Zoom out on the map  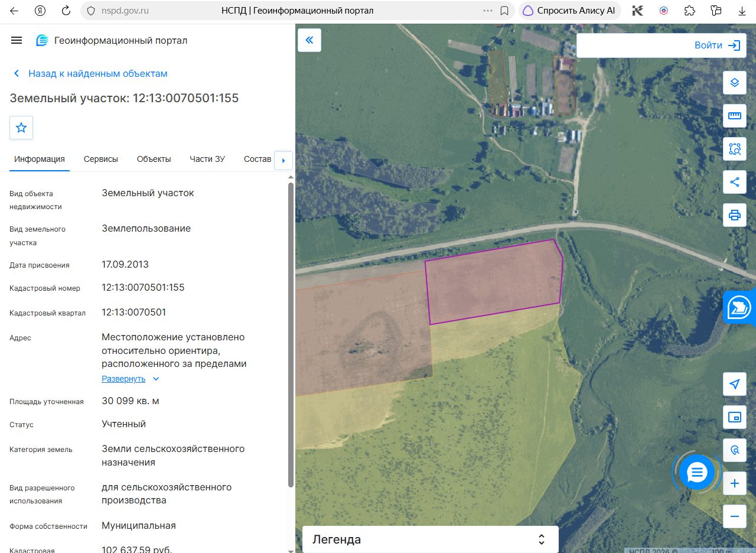click(x=735, y=516)
